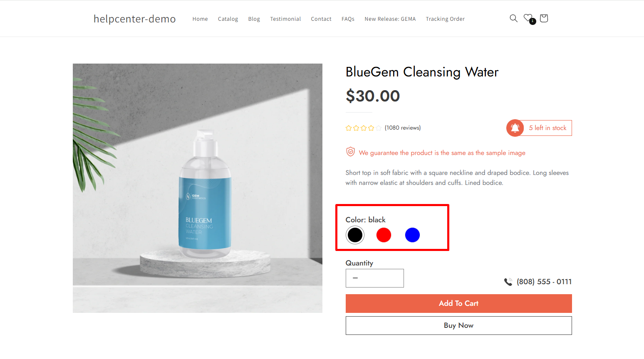The height and width of the screenshot is (359, 644).
Task: Select the black color option
Action: point(355,235)
